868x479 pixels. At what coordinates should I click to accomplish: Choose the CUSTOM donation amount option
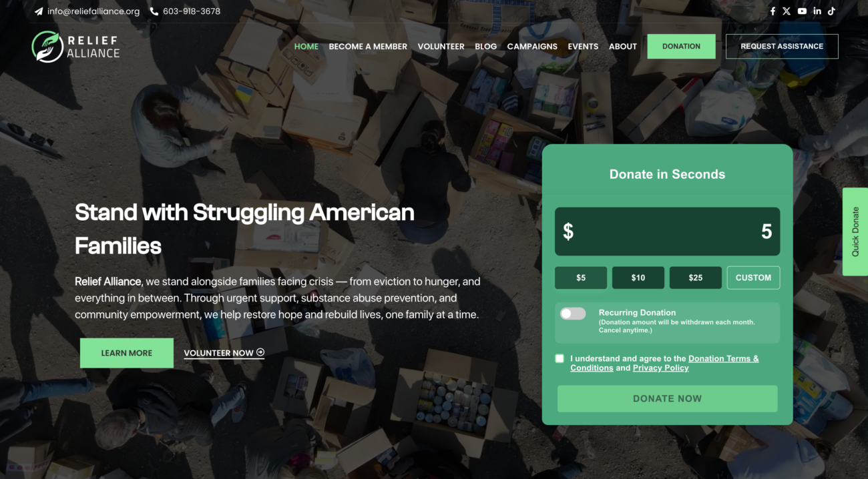753,278
